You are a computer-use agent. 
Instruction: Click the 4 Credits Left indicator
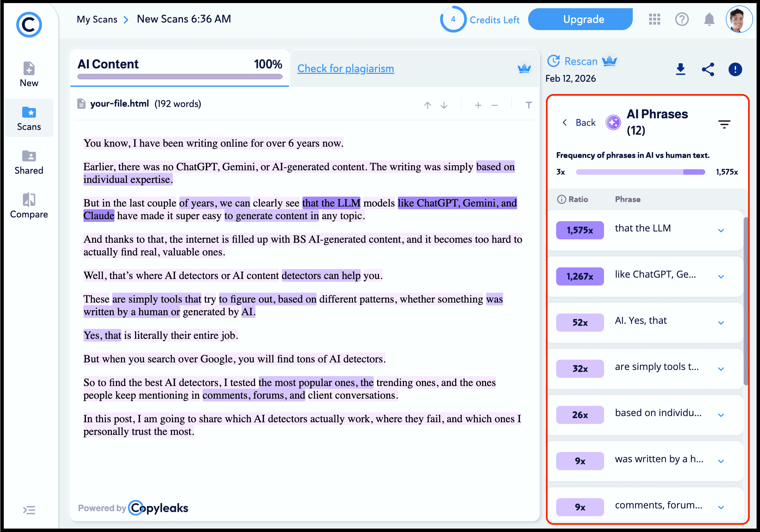pos(480,19)
